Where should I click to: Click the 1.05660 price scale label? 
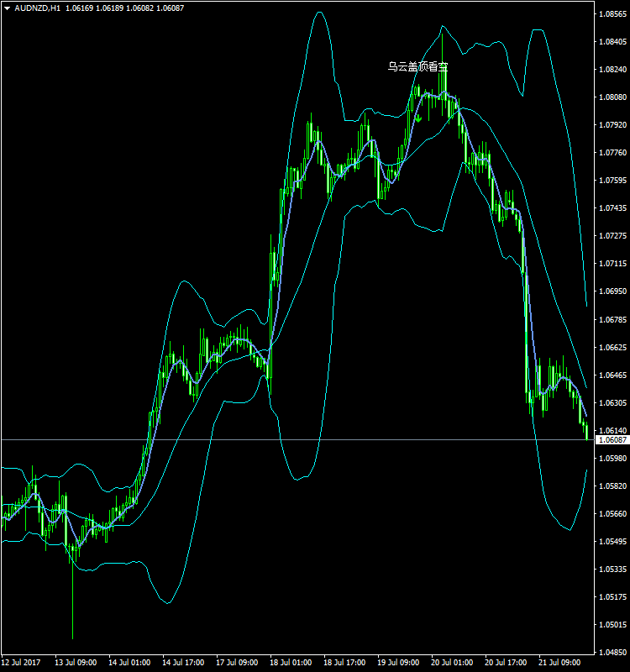point(613,514)
